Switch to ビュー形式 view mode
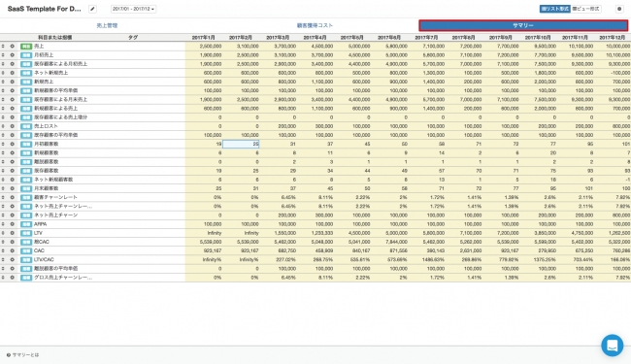The width and height of the screenshot is (631, 364). pos(586,9)
